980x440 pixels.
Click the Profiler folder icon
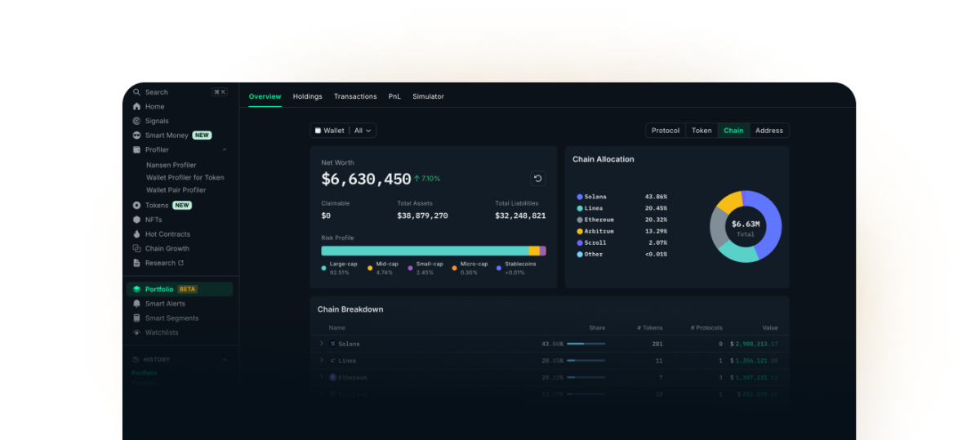coord(136,150)
